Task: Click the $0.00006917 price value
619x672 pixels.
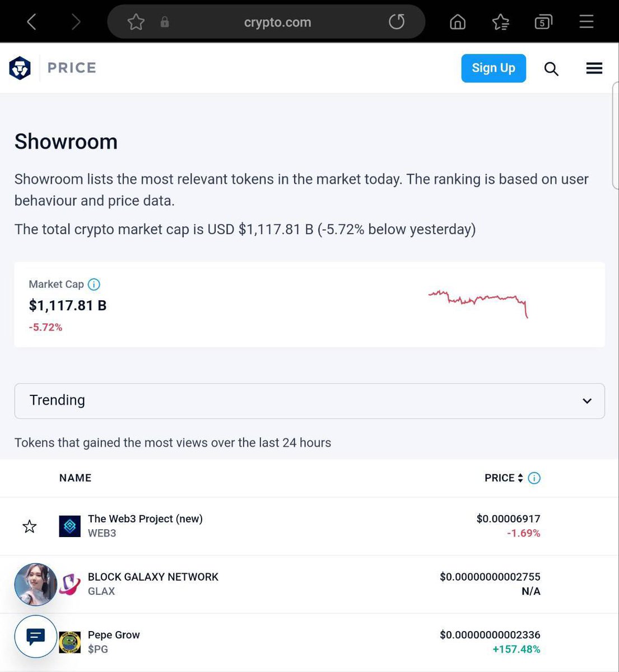Action: click(508, 519)
